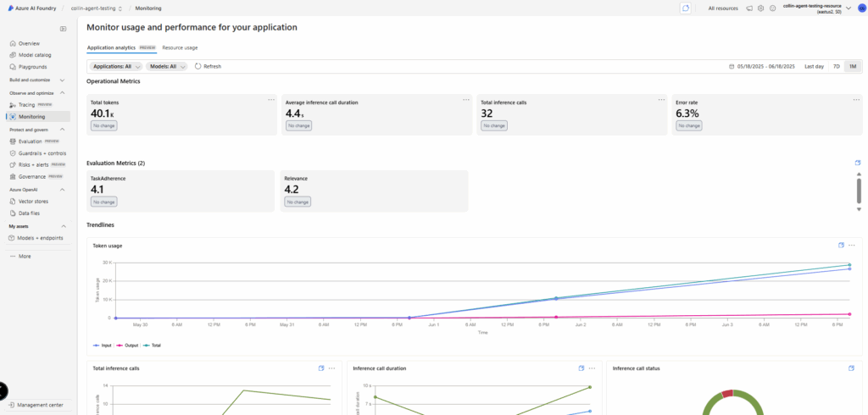The image size is (868, 415).
Task: Click the page scrollbar thumb
Action: coord(859,191)
